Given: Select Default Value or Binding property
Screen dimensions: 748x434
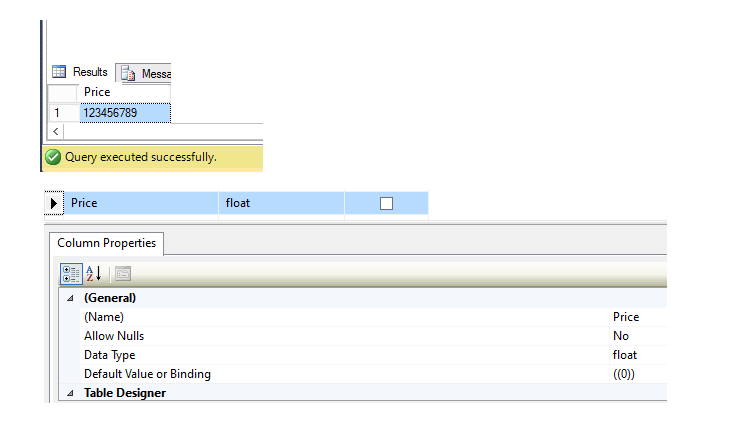Looking at the screenshot, I should [374, 374].
